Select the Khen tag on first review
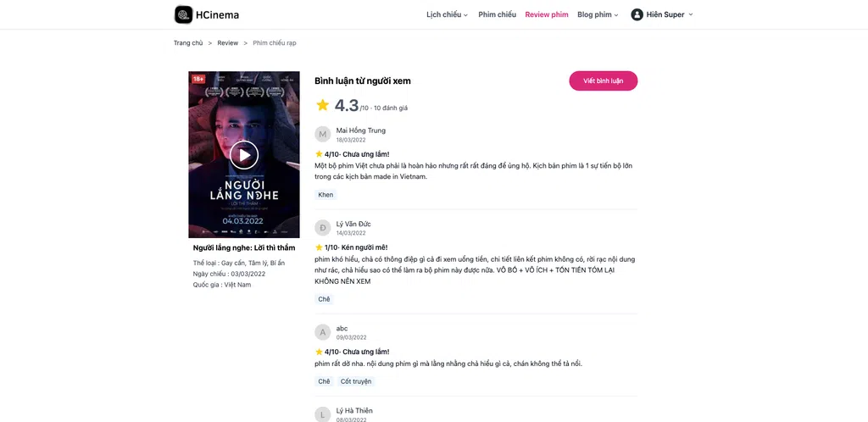This screenshot has width=868, height=422. pyautogui.click(x=325, y=195)
